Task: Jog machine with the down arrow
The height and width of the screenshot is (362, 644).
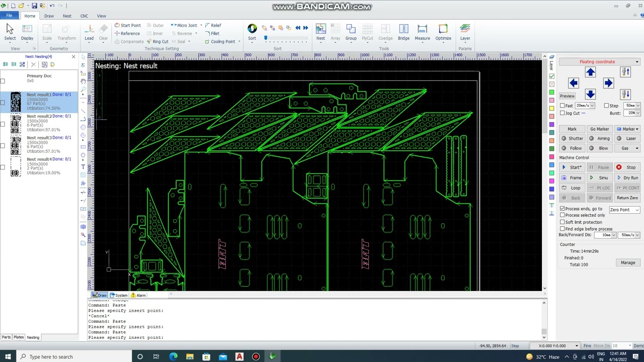Action: tap(590, 94)
